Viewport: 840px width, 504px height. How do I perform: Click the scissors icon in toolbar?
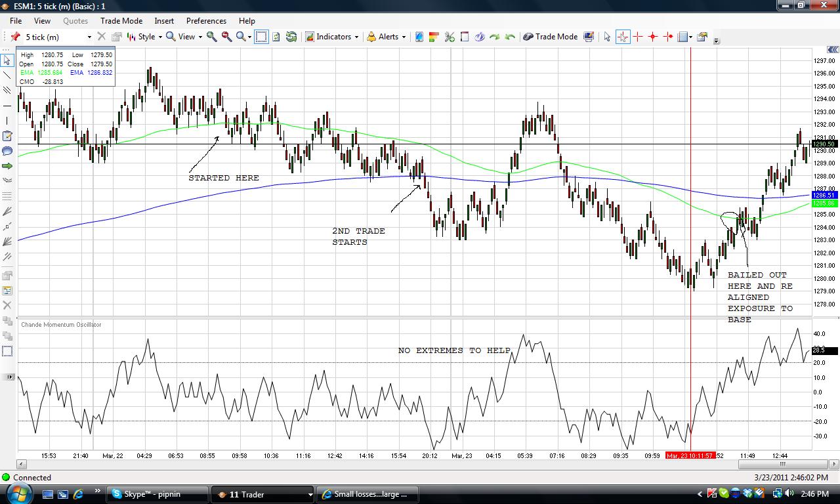(450, 37)
